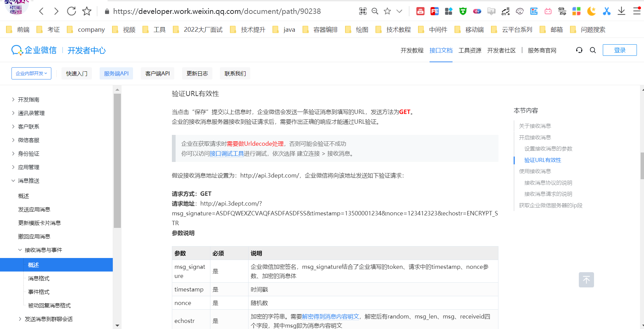Open the Tampermonkey green shield extension
The image size is (644, 329).
tap(462, 11)
